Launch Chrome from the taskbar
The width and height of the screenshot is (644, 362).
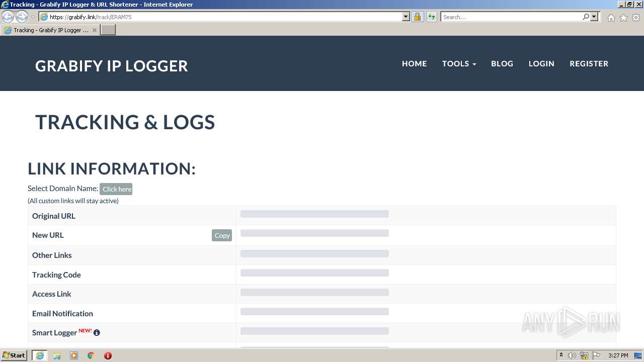(91, 355)
